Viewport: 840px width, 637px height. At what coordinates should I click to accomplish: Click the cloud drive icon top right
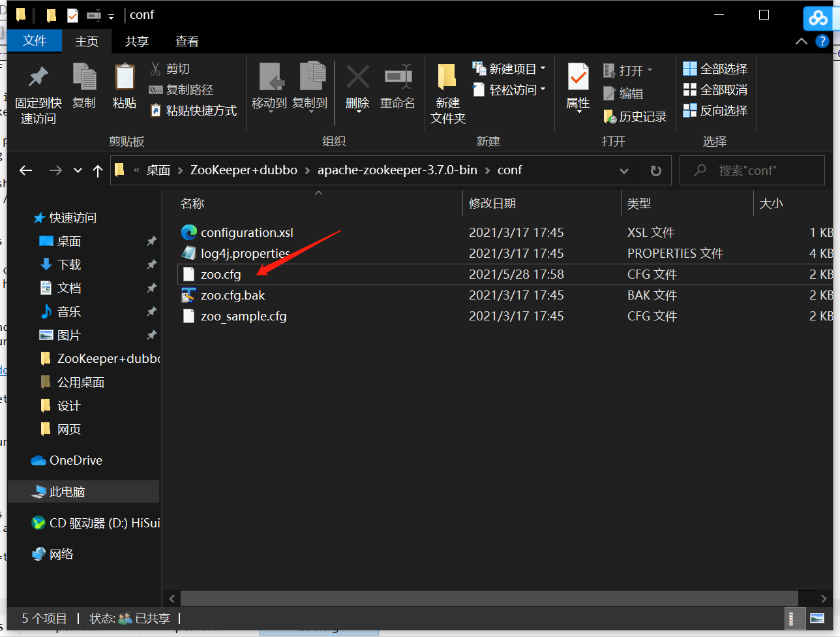pyautogui.click(x=818, y=18)
